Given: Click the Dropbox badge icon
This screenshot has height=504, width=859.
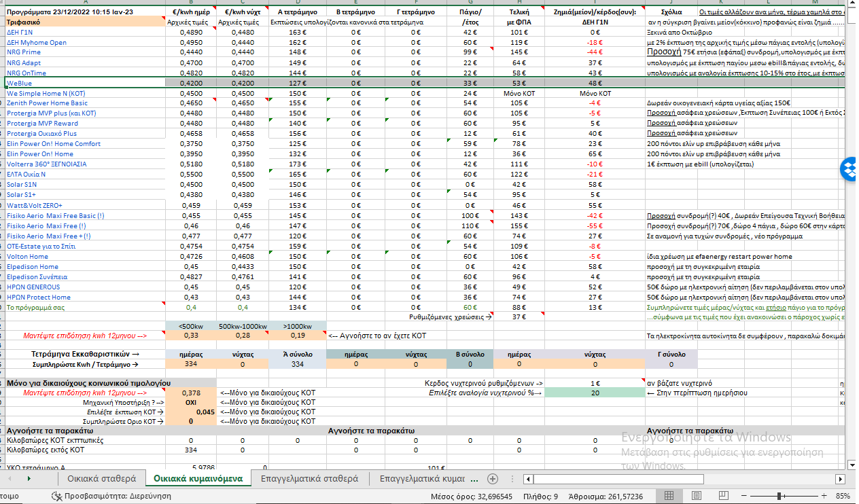Looking at the screenshot, I should [849, 169].
